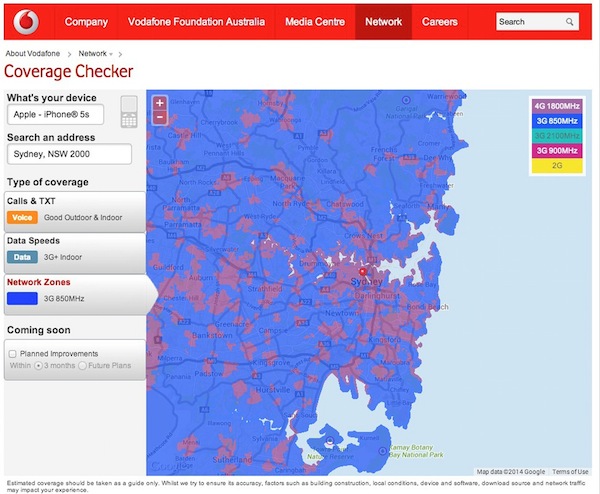The height and width of the screenshot is (494, 600).
Task: Zoom out the map with minus button
Action: [x=160, y=117]
